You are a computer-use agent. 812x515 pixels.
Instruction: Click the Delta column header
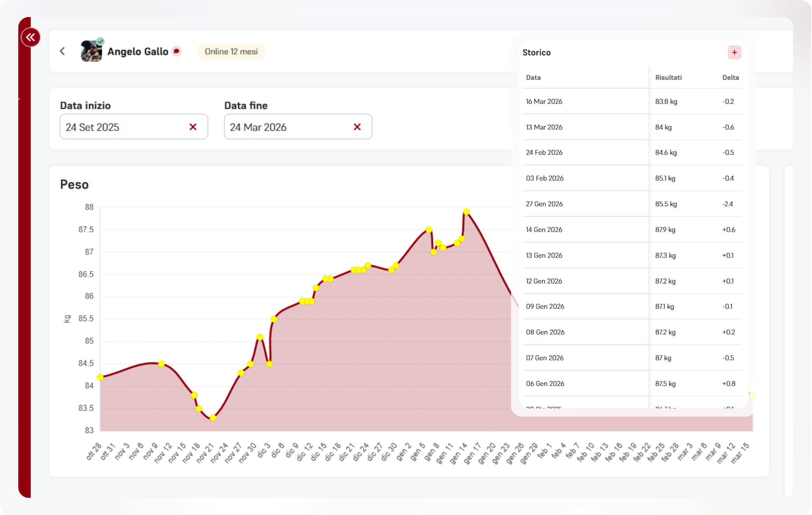point(730,77)
